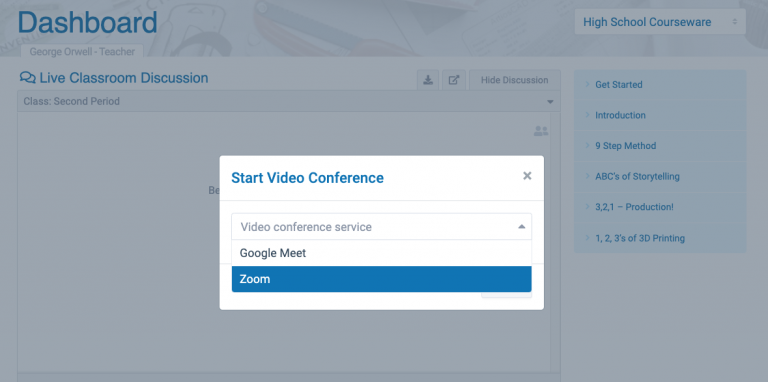This screenshot has height=382, width=768.
Task: Collapse video conference service dropdown arrow
Action: pos(522,227)
